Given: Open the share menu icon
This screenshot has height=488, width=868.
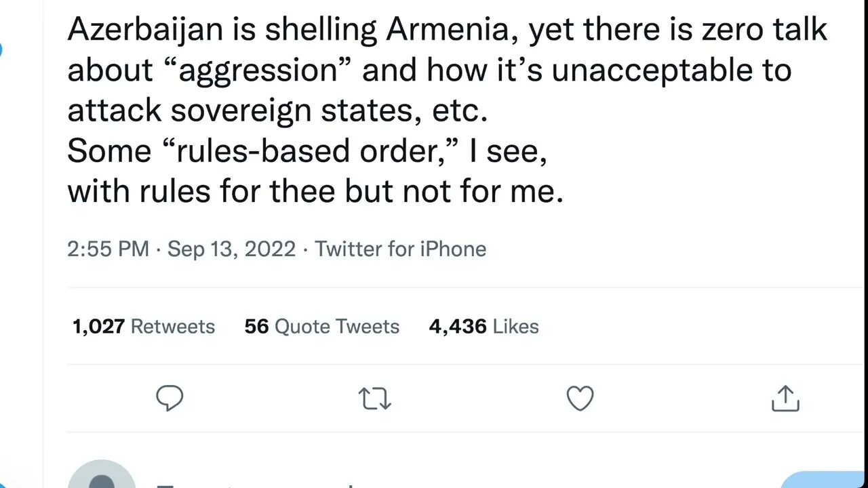Looking at the screenshot, I should coord(785,399).
